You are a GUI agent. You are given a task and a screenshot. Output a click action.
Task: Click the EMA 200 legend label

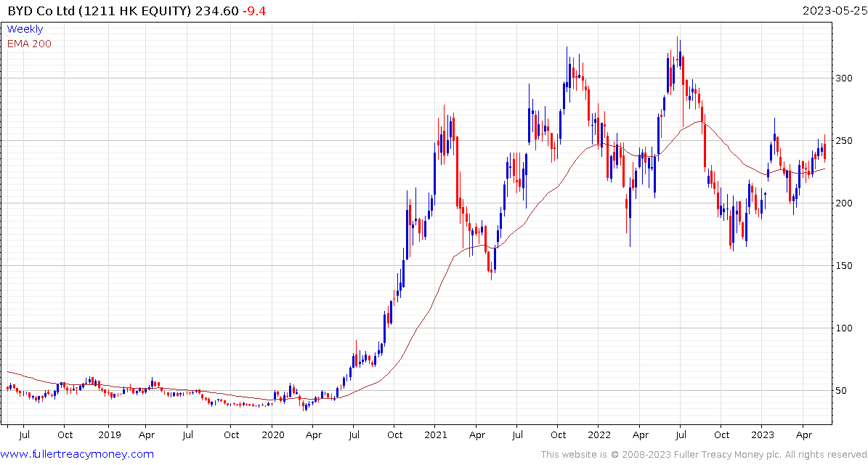(29, 44)
